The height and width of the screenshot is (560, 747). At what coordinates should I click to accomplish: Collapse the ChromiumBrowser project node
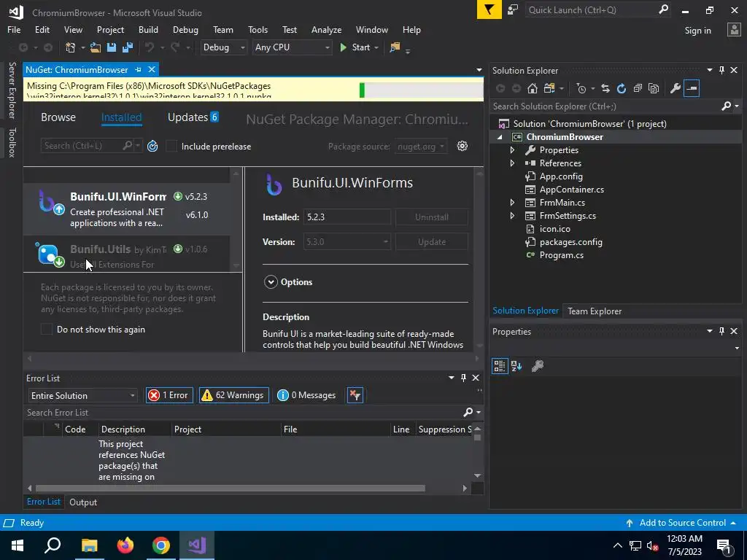tap(500, 137)
